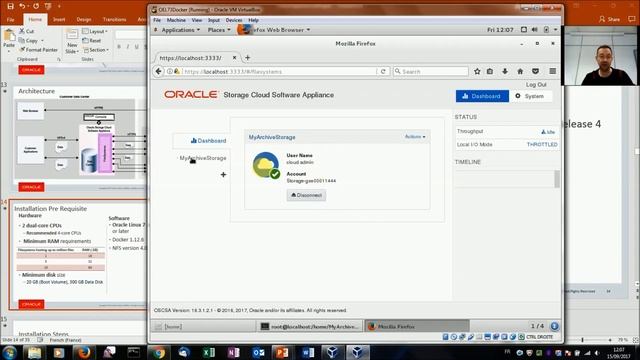The height and width of the screenshot is (360, 640).
Task: Insert New Slide in PowerPoint
Action: coord(72,42)
